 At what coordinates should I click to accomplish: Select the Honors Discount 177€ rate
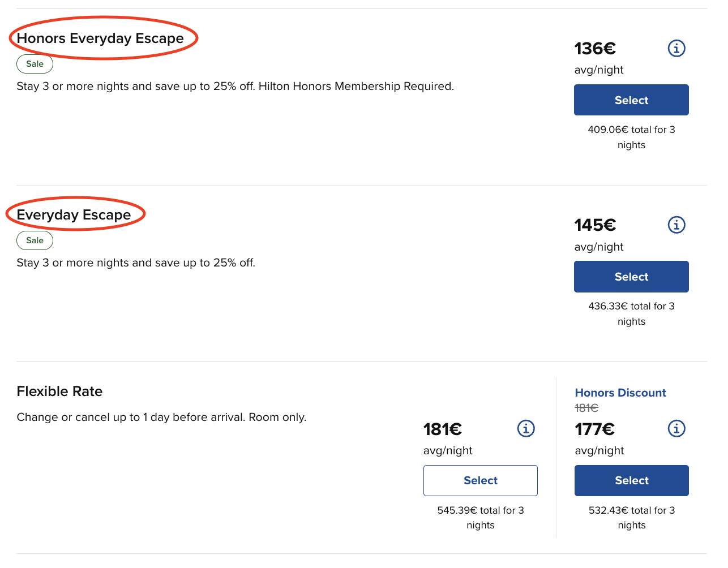[631, 480]
